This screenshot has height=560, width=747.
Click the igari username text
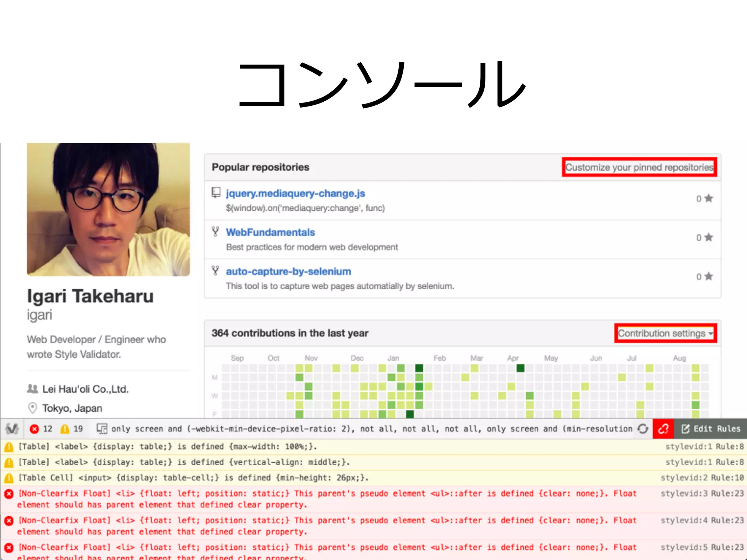point(39,315)
